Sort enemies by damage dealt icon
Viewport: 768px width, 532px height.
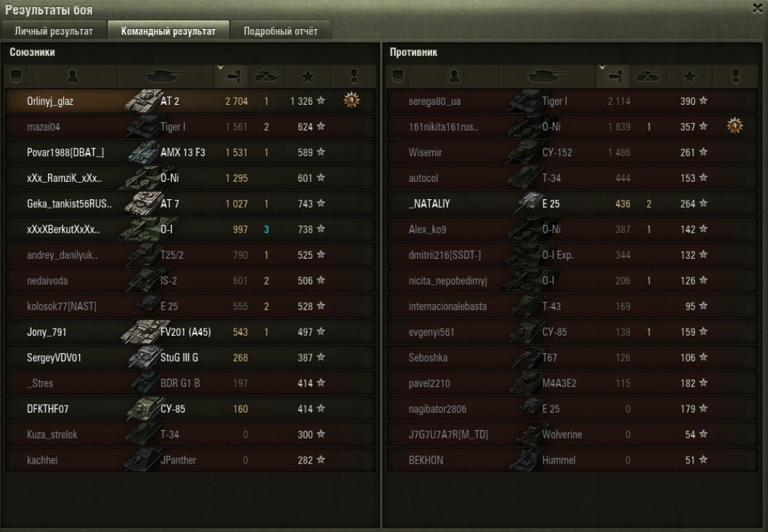click(613, 76)
